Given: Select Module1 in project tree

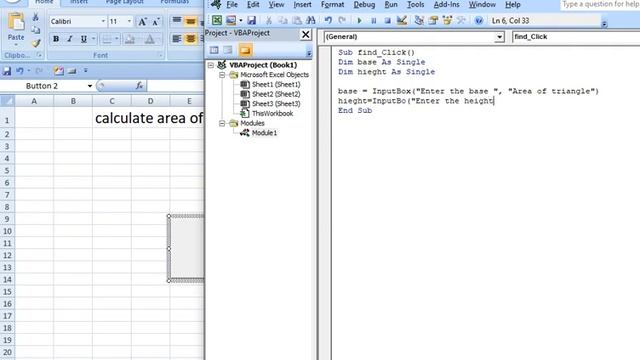Looking at the screenshot, I should click(x=264, y=133).
